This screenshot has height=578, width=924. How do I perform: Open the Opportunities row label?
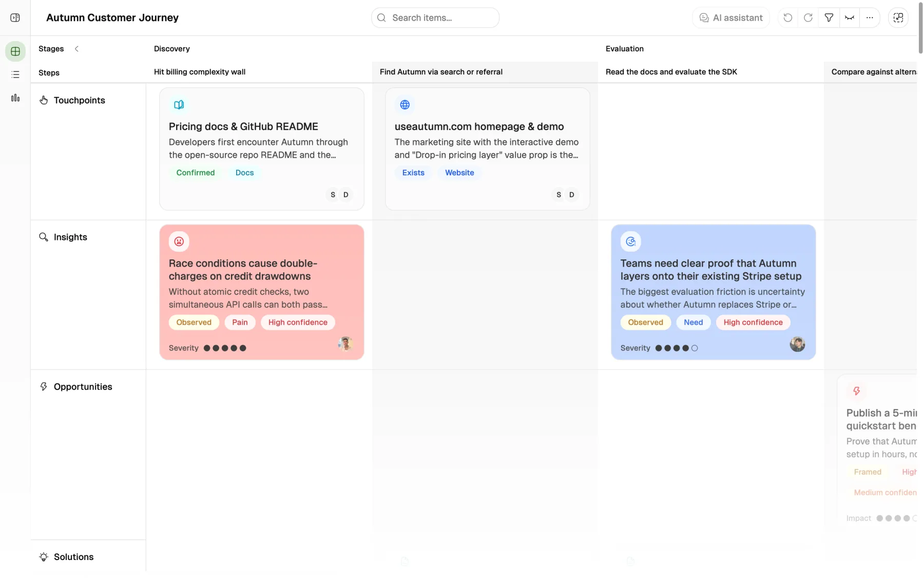(x=83, y=386)
